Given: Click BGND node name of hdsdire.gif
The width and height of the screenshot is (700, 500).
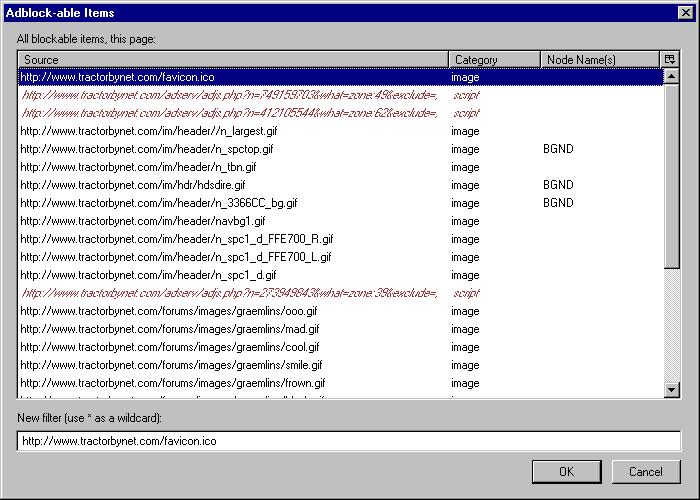Looking at the screenshot, I should click(558, 185).
